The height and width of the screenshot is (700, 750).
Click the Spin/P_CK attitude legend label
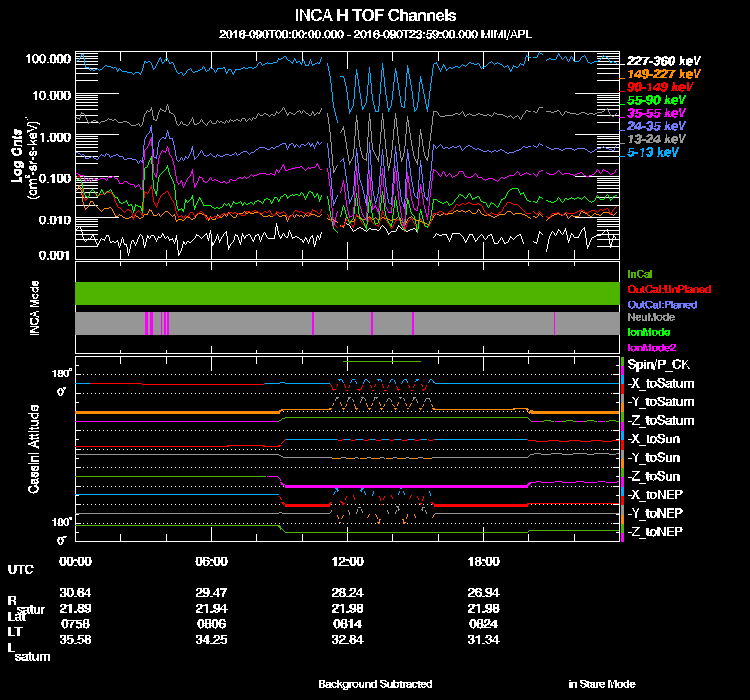pyautogui.click(x=659, y=365)
